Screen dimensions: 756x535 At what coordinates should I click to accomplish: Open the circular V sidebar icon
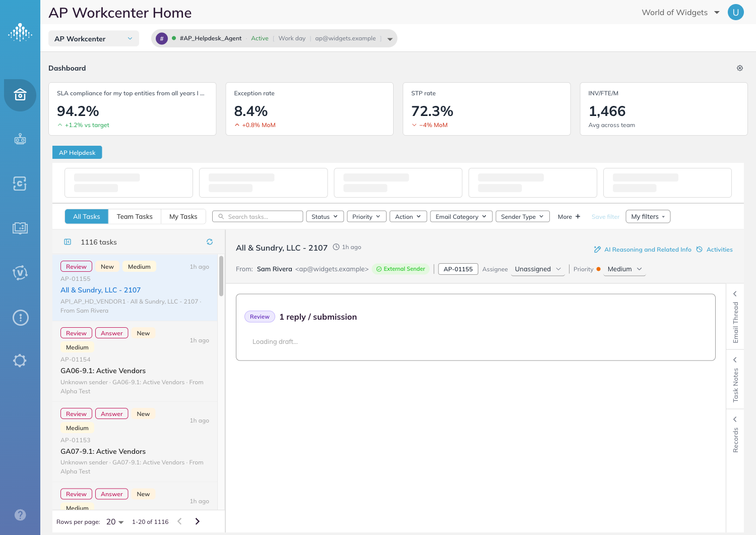click(x=20, y=273)
